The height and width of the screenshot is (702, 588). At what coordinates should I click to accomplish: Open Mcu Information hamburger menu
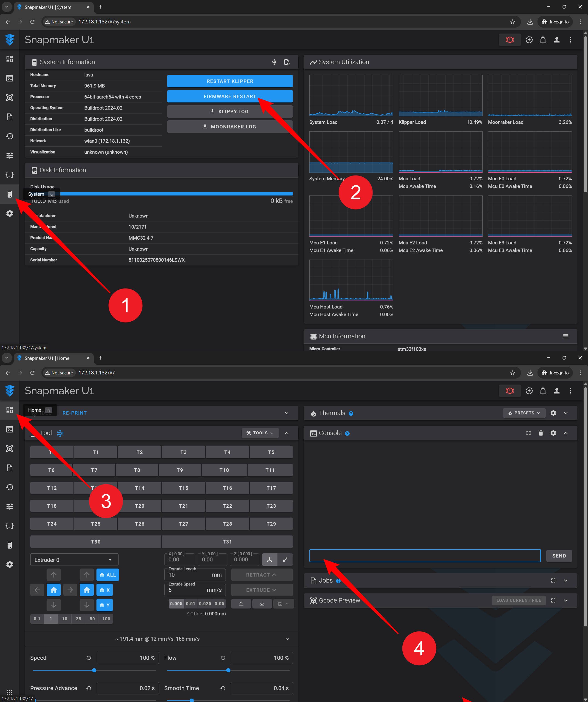565,336
